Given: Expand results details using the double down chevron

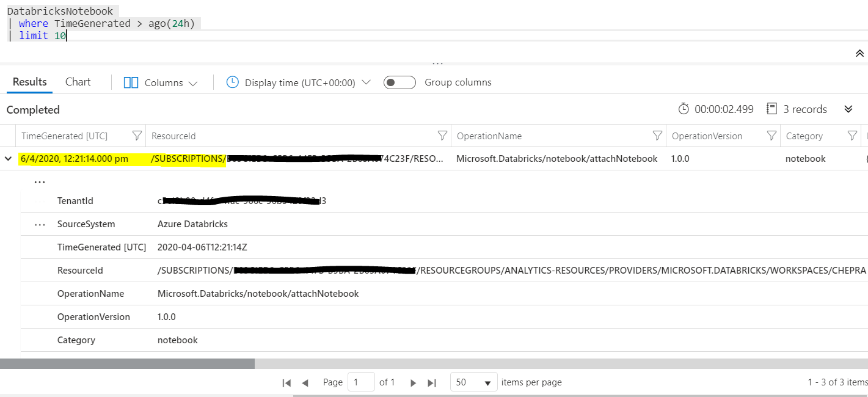Looking at the screenshot, I should 848,109.
